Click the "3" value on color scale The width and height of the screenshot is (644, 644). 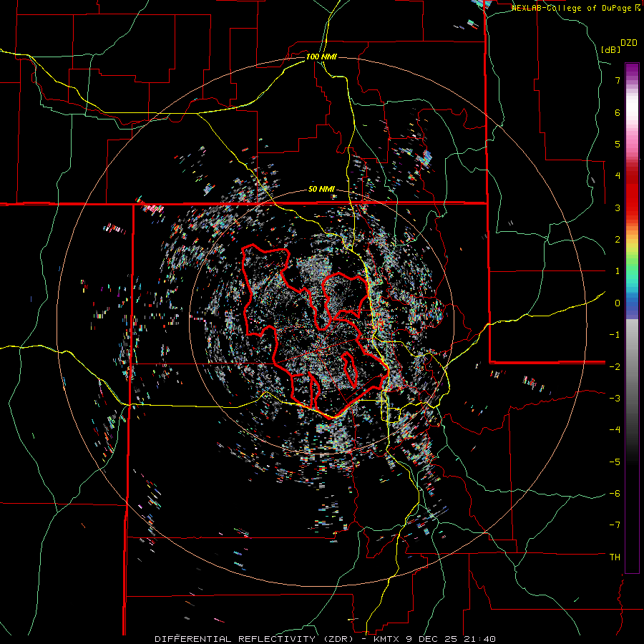tap(618, 208)
